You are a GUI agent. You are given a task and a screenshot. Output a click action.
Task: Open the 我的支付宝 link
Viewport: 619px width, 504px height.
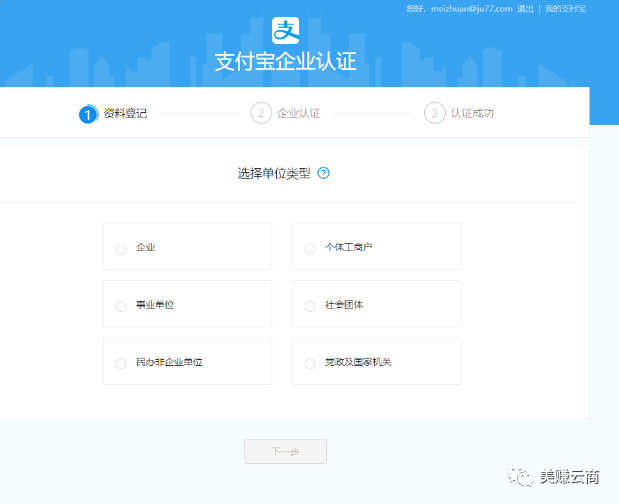(565, 8)
